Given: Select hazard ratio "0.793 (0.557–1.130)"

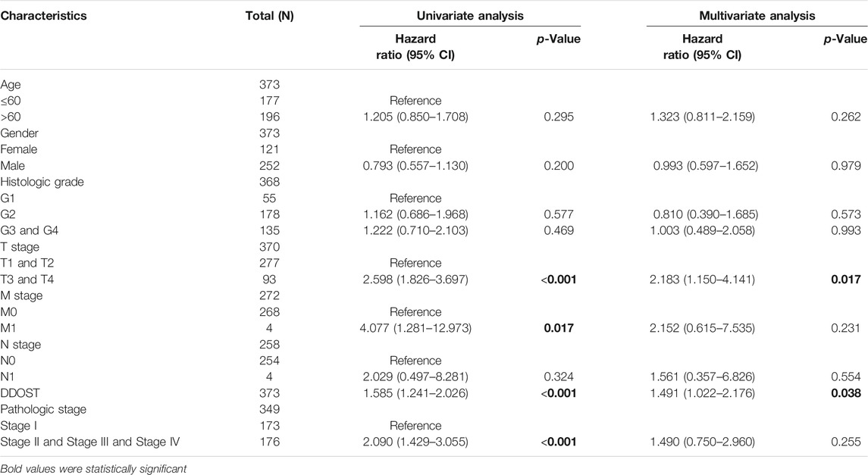Looking at the screenshot, I should coord(415,166).
